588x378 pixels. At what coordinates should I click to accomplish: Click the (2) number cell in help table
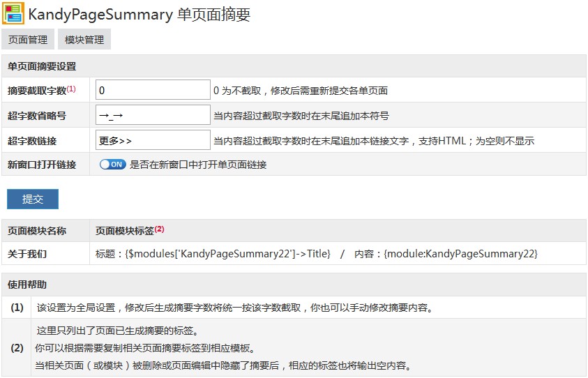(x=17, y=347)
